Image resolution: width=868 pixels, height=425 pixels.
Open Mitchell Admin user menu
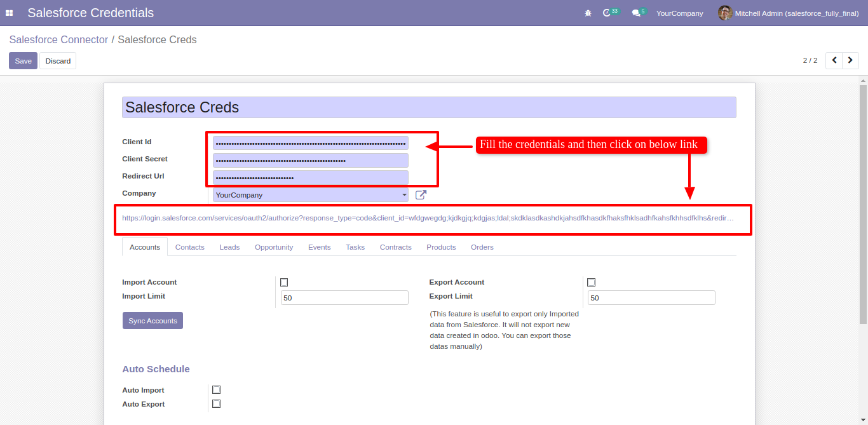coord(789,13)
